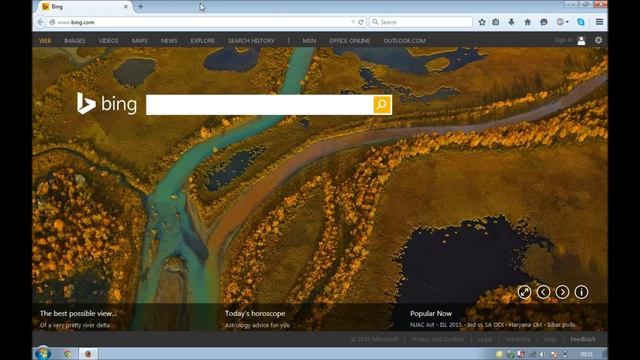Click the Popular Now heading
The image size is (640, 360).
(x=431, y=313)
